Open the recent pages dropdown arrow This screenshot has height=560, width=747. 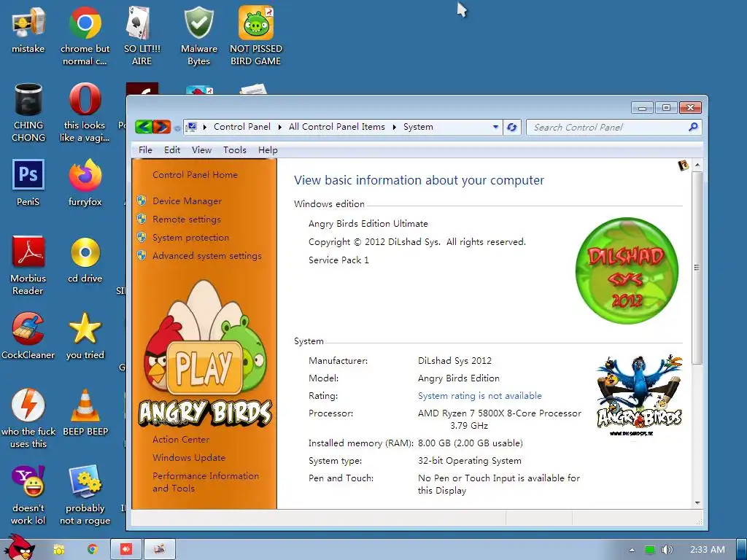click(177, 128)
